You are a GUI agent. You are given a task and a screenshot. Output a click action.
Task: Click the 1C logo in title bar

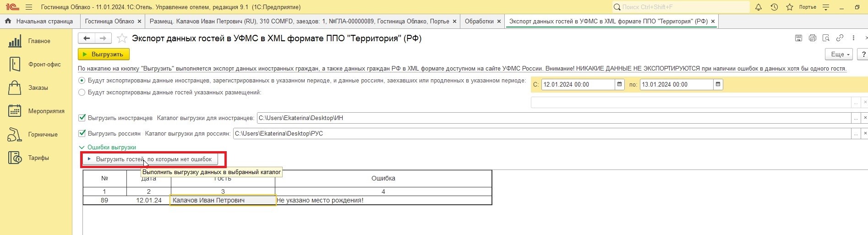coord(12,7)
